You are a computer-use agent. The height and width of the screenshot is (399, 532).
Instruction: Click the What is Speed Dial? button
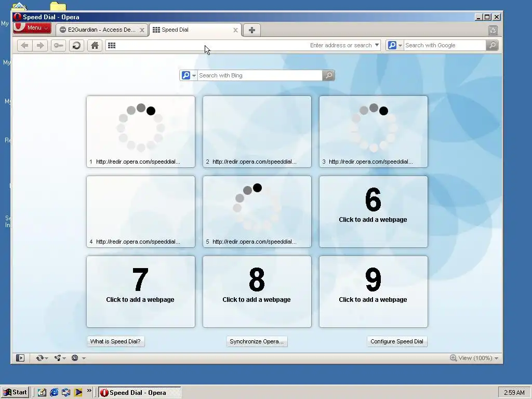(x=115, y=341)
